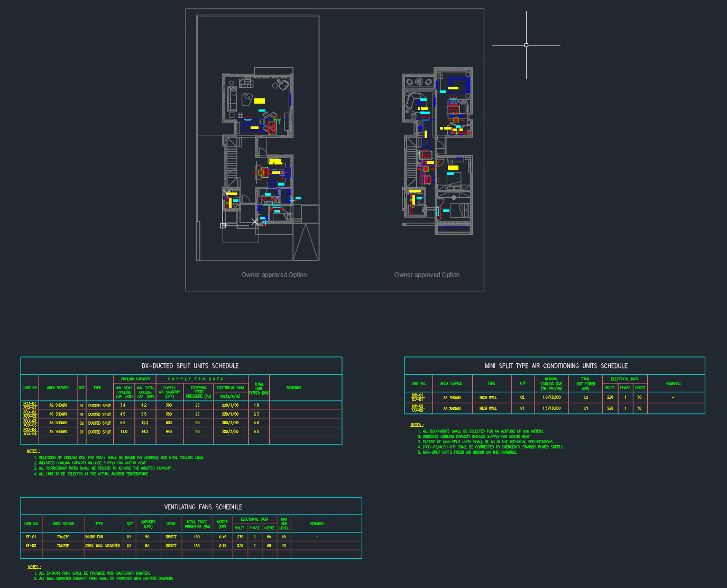The width and height of the screenshot is (727, 588).
Task: Click the 380/3/50 electrical value for FCU-04
Action: point(230,431)
